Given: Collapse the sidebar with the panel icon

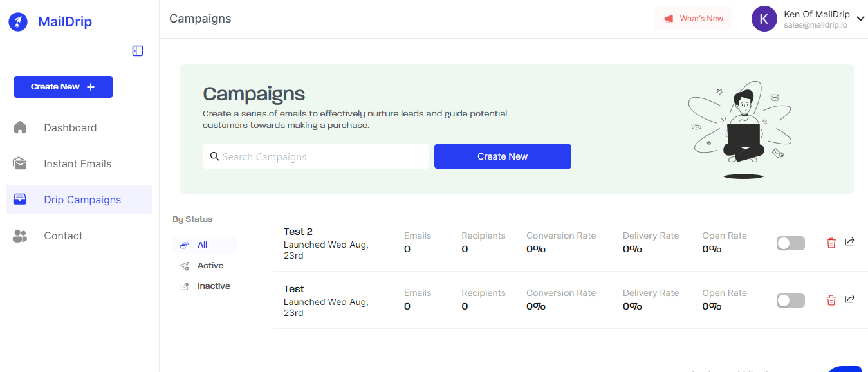Looking at the screenshot, I should point(138,51).
